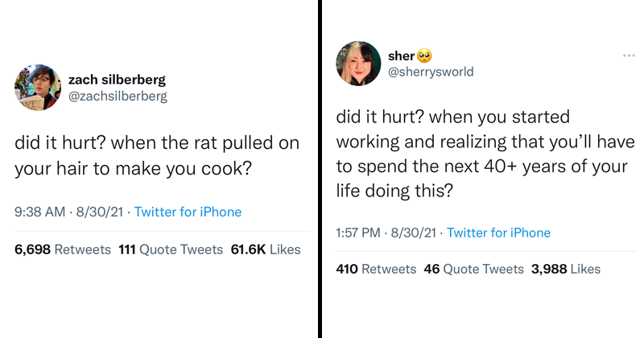Click the rat pulled on your hair tweet text
This screenshot has width=644, height=338.
coord(157,157)
